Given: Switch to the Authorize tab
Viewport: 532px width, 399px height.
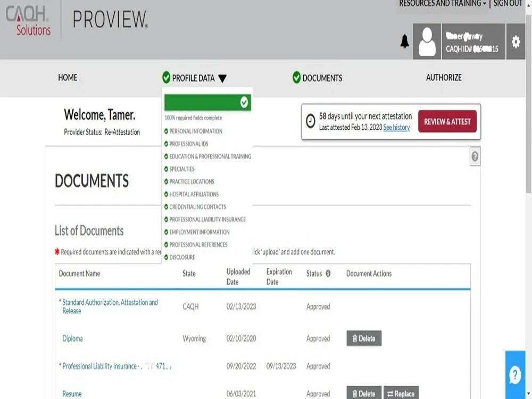Looking at the screenshot, I should coord(444,78).
